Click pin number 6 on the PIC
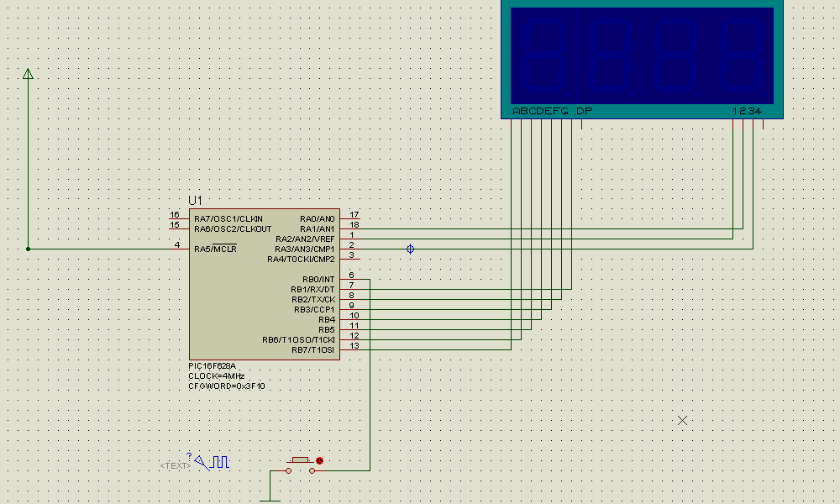Image resolution: width=840 pixels, height=504 pixels. pyautogui.click(x=351, y=276)
